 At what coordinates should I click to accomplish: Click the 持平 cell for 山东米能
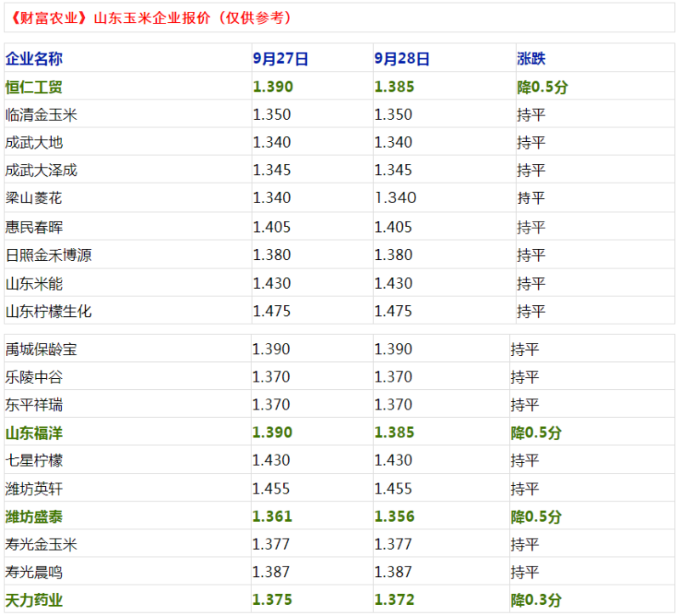pyautogui.click(x=531, y=283)
